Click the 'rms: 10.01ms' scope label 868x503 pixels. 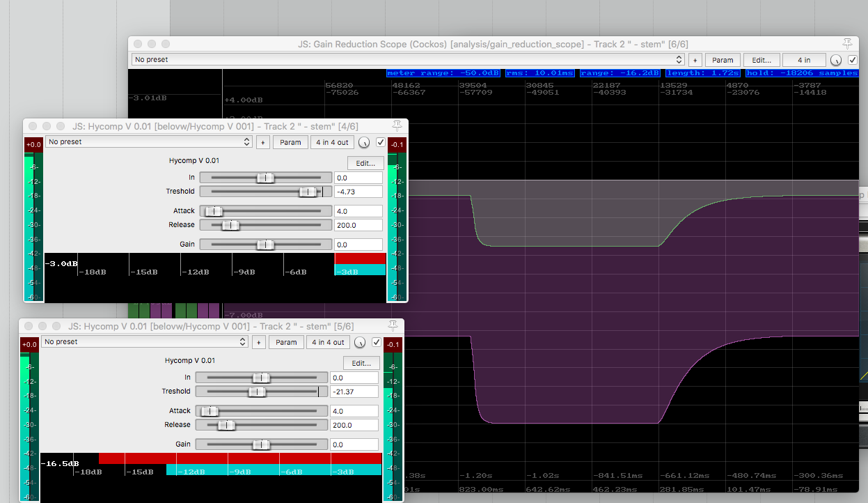542,73
